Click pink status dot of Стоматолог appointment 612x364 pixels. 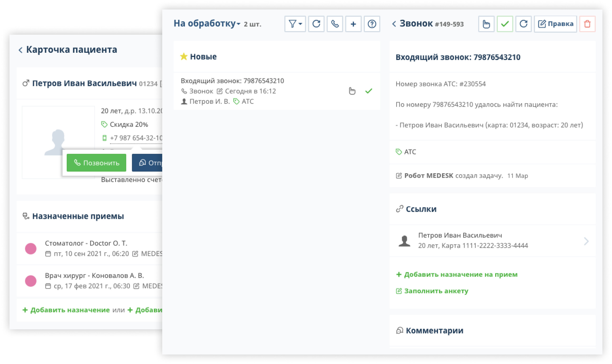(x=31, y=249)
